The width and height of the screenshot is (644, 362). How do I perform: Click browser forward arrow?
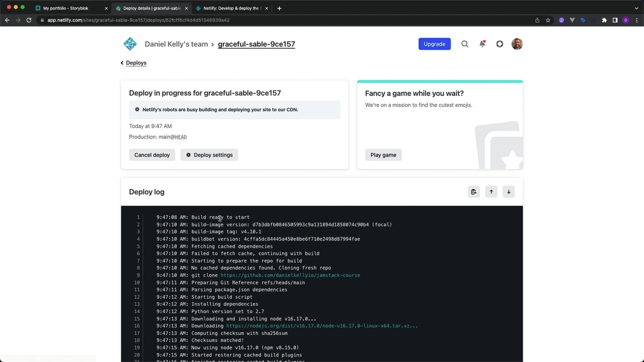[18, 20]
